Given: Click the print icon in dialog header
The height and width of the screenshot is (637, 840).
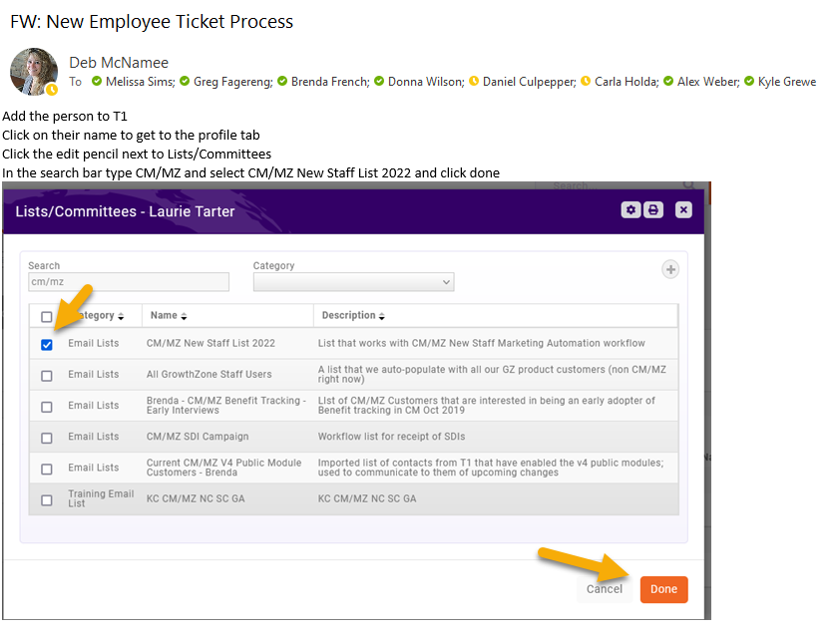Looking at the screenshot, I should [x=652, y=210].
